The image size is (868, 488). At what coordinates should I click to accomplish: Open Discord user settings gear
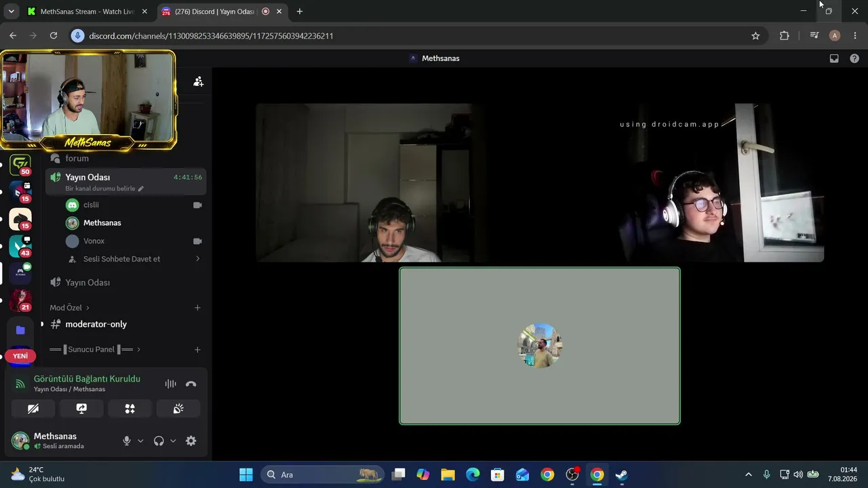(191, 441)
